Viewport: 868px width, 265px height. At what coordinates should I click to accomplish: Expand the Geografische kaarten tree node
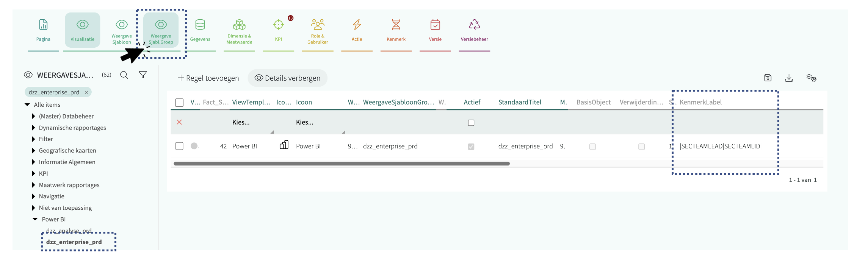34,151
